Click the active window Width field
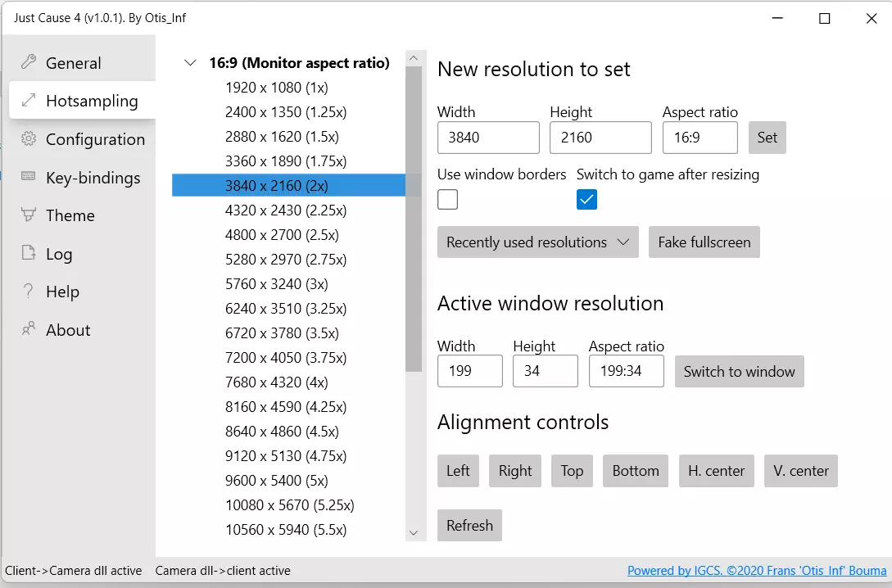Image resolution: width=892 pixels, height=588 pixels. point(470,371)
